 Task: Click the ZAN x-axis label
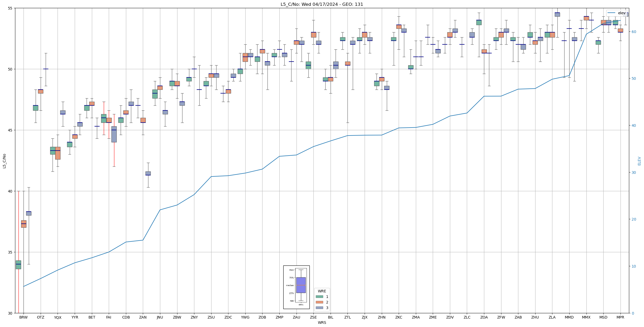point(143,317)
